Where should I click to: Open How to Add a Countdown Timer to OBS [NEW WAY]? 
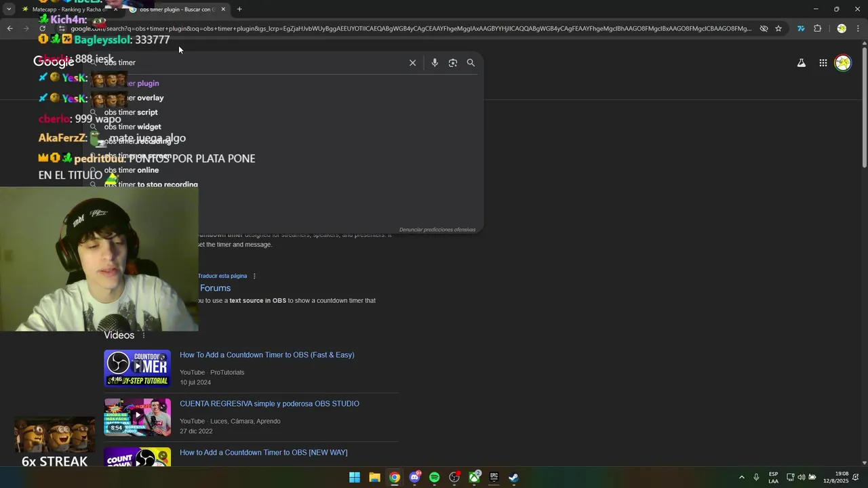263,453
